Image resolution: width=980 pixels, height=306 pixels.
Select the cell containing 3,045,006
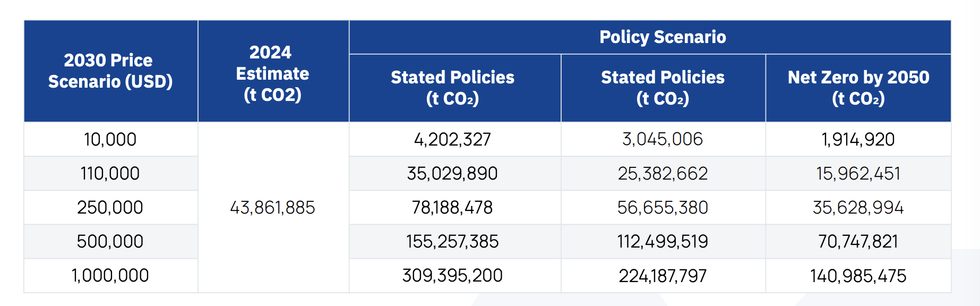[x=663, y=139]
